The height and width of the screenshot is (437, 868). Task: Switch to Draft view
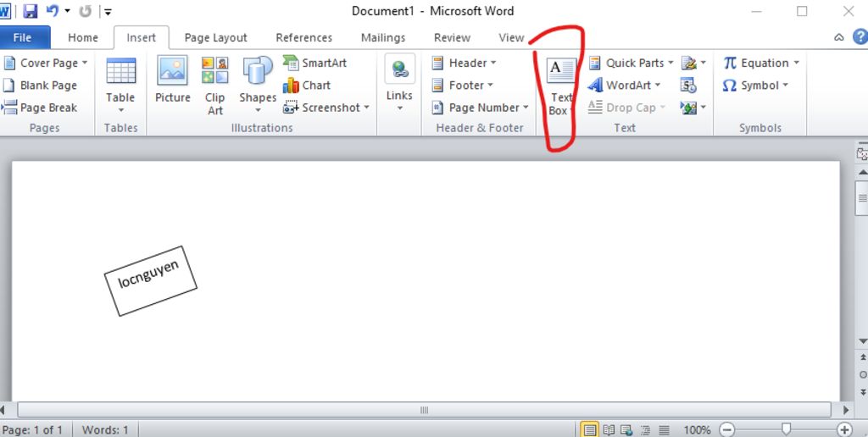[665, 430]
